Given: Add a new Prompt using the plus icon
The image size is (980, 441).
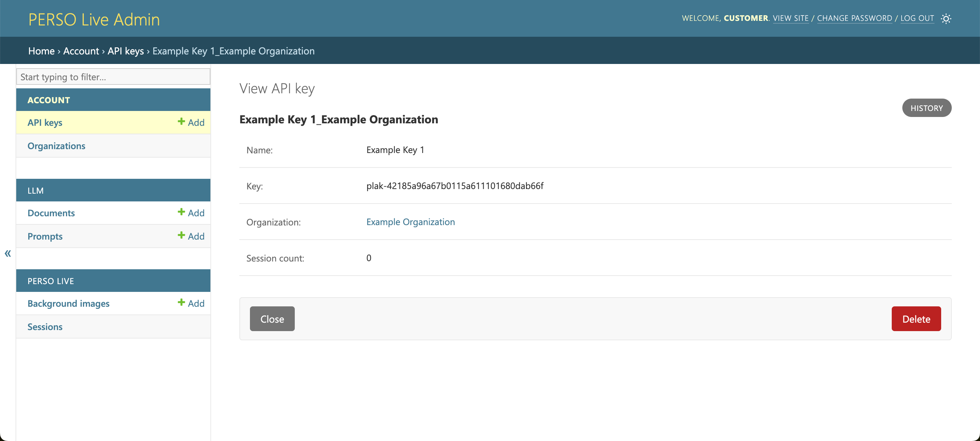Looking at the screenshot, I should 190,236.
